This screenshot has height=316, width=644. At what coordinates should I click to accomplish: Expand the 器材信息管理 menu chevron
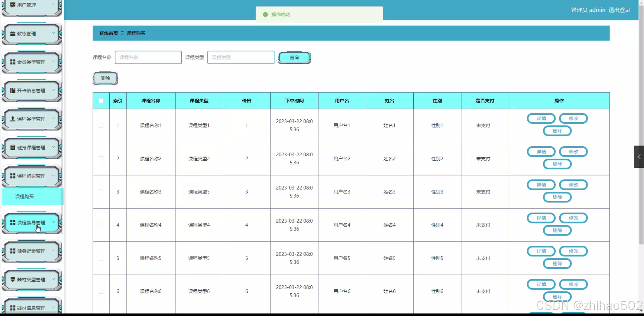tap(53, 307)
